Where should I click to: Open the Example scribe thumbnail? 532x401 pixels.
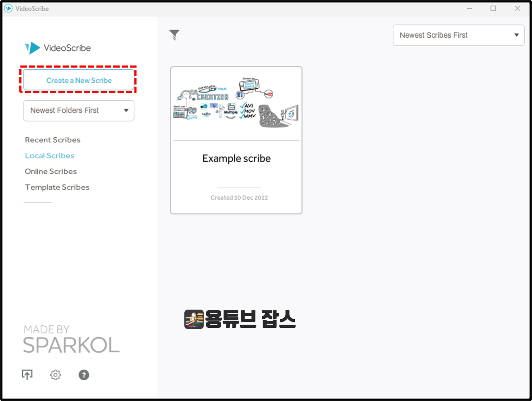236,103
